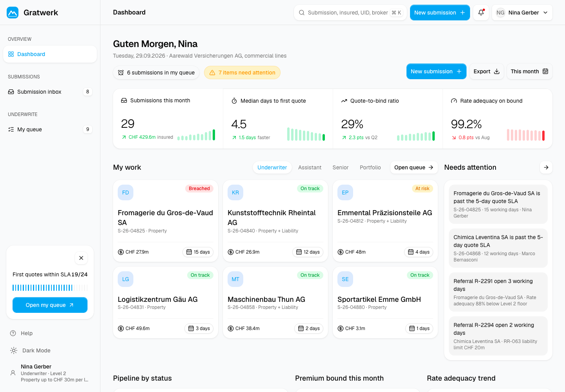The image size is (565, 392).
Task: Click the At risk status badge
Action: pyautogui.click(x=423, y=189)
